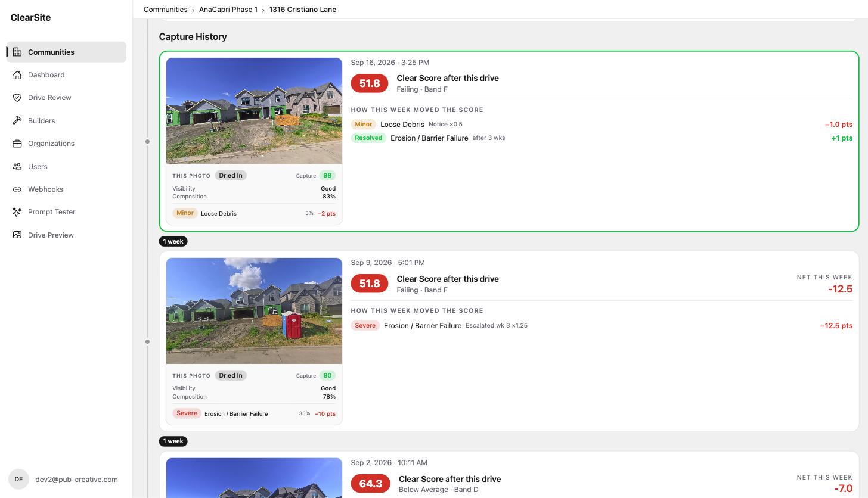Open the Sep 2, 2026 capture photo

(254, 478)
